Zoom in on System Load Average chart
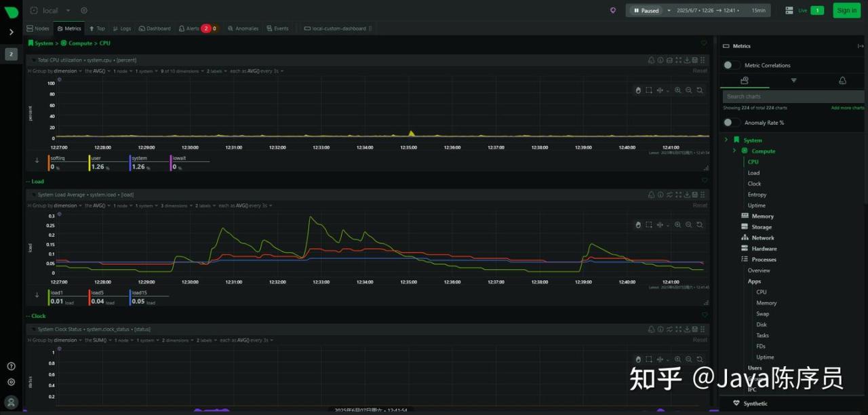Viewport: 868px width, 415px height. 677,224
